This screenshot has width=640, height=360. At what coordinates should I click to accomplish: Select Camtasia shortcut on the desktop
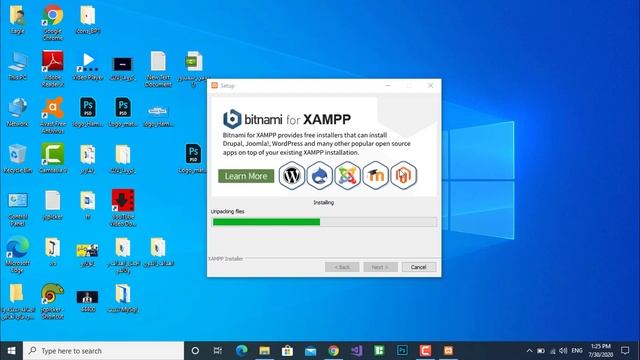(x=53, y=158)
